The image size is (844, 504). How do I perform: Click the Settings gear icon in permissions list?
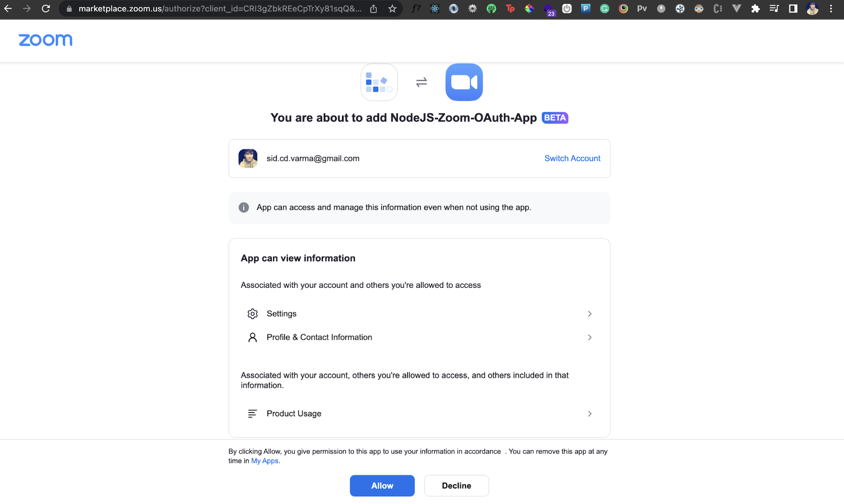(x=252, y=314)
